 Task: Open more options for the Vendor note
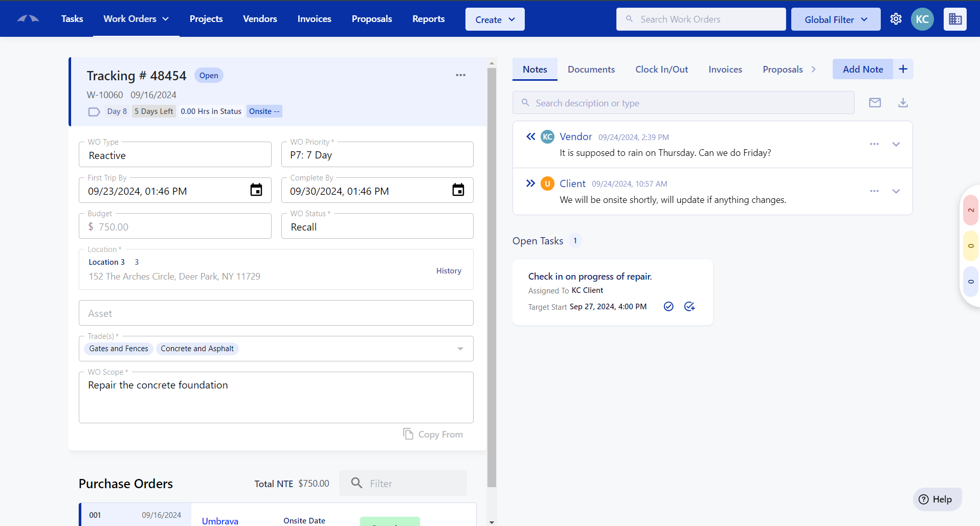pyautogui.click(x=874, y=144)
